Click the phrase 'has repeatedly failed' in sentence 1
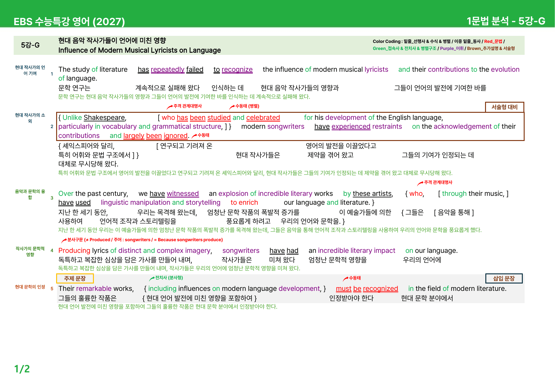The image size is (555, 392). click(x=171, y=70)
